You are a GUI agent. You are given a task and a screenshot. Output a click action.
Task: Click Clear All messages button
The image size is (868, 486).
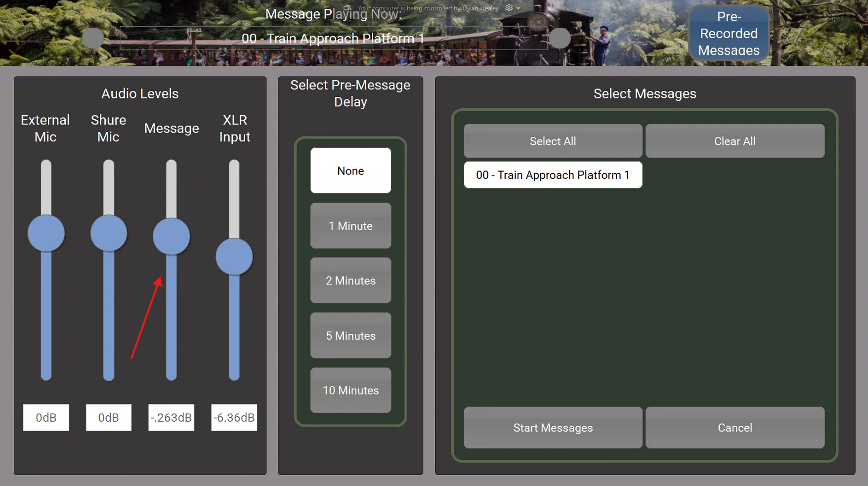coord(735,141)
